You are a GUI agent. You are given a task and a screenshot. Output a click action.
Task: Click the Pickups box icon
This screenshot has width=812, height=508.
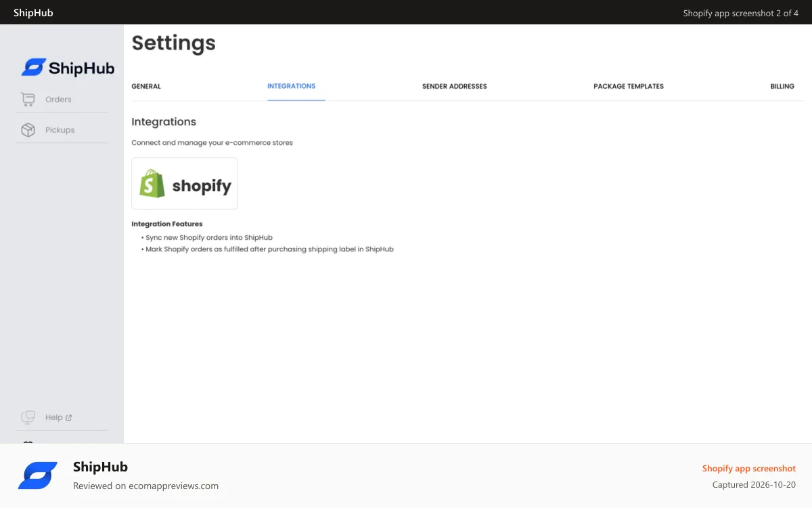point(28,130)
